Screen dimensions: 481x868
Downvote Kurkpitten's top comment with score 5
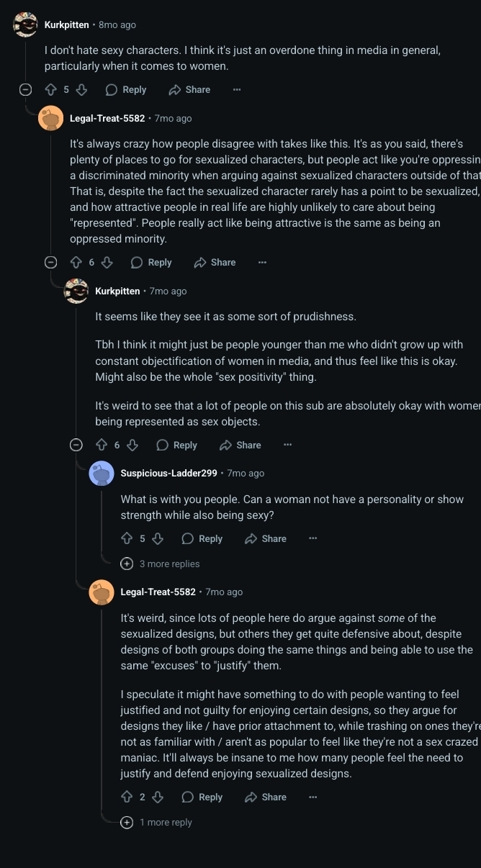[x=81, y=90]
